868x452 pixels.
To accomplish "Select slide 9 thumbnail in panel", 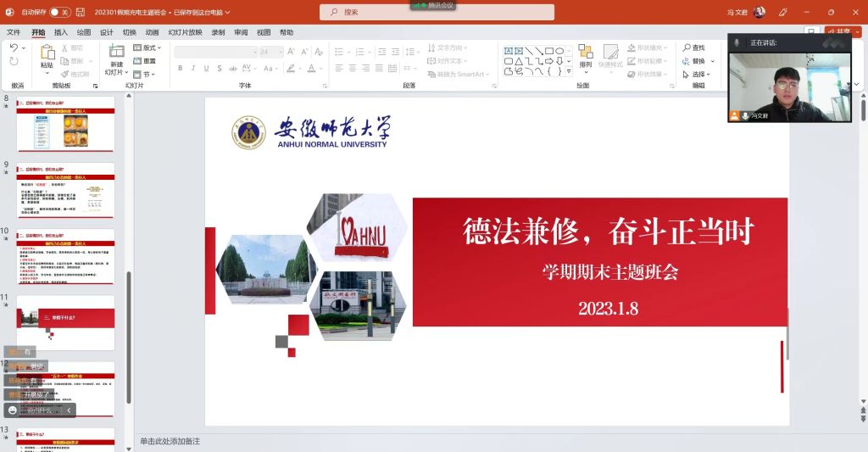I will pos(65,191).
